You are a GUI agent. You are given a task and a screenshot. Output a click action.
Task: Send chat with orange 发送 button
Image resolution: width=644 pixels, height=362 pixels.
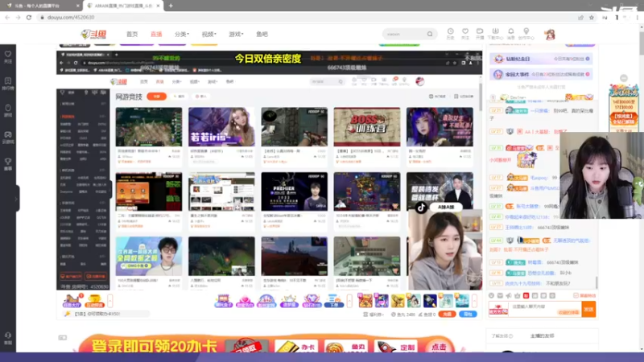coord(588,309)
